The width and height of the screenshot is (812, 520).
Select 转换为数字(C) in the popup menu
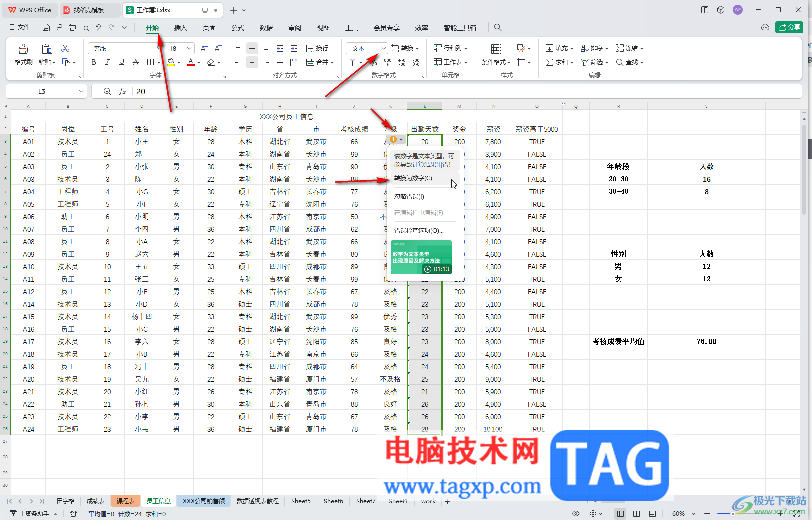coord(424,178)
